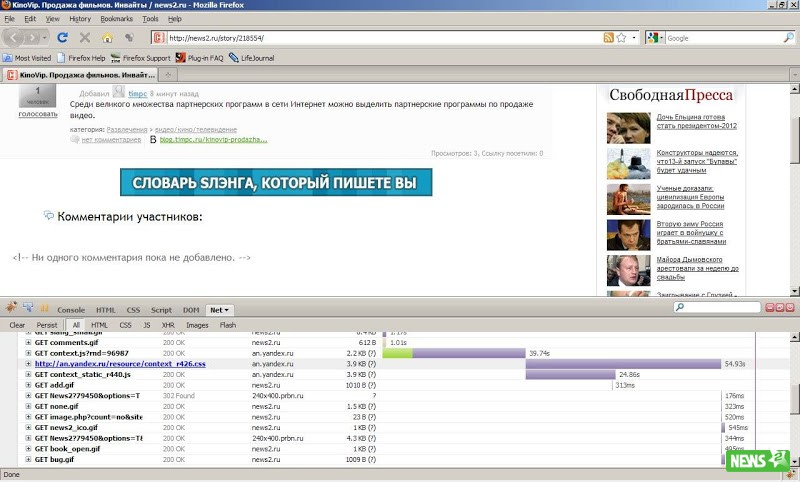Filter Net requests by Images
The height and width of the screenshot is (482, 800).
[197, 325]
